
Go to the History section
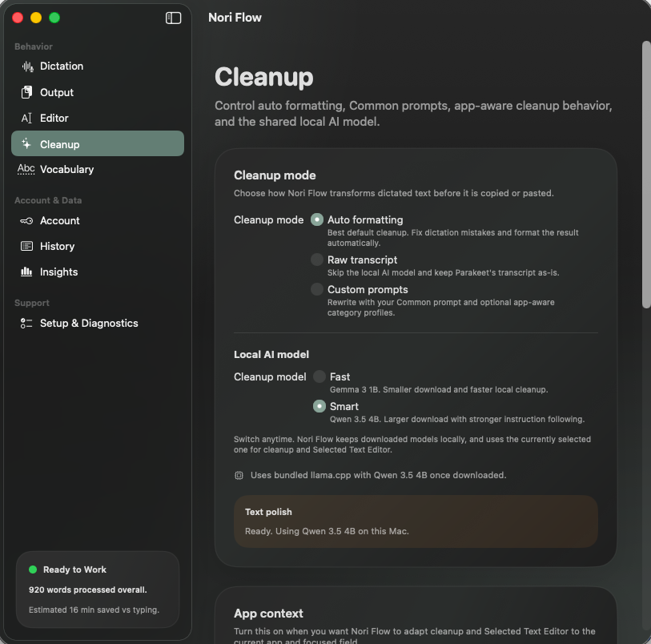57,246
